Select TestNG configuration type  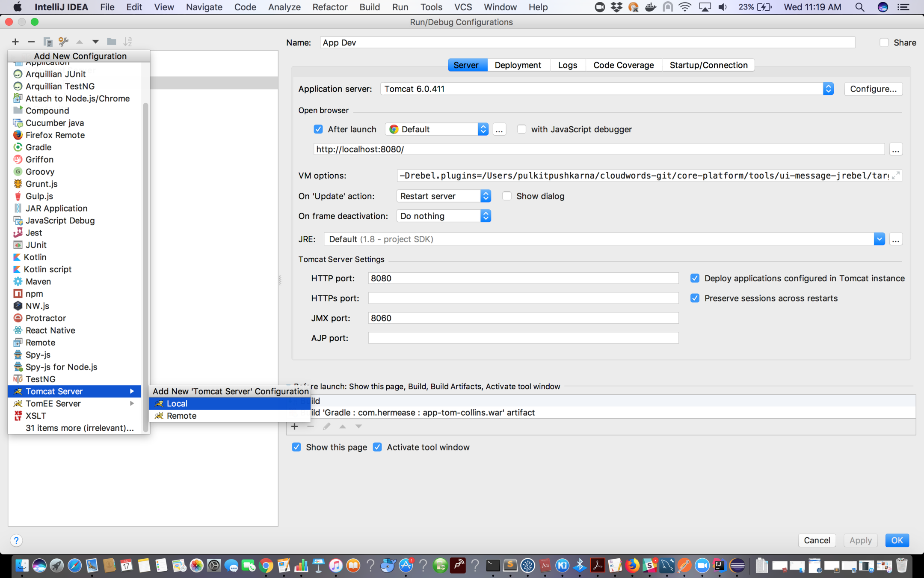click(x=40, y=379)
